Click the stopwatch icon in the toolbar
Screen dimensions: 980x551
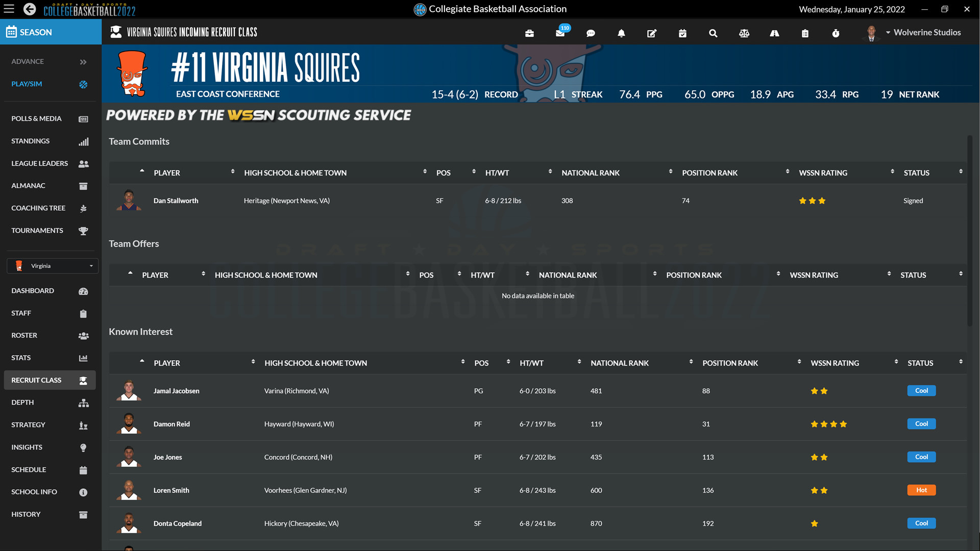836,34
